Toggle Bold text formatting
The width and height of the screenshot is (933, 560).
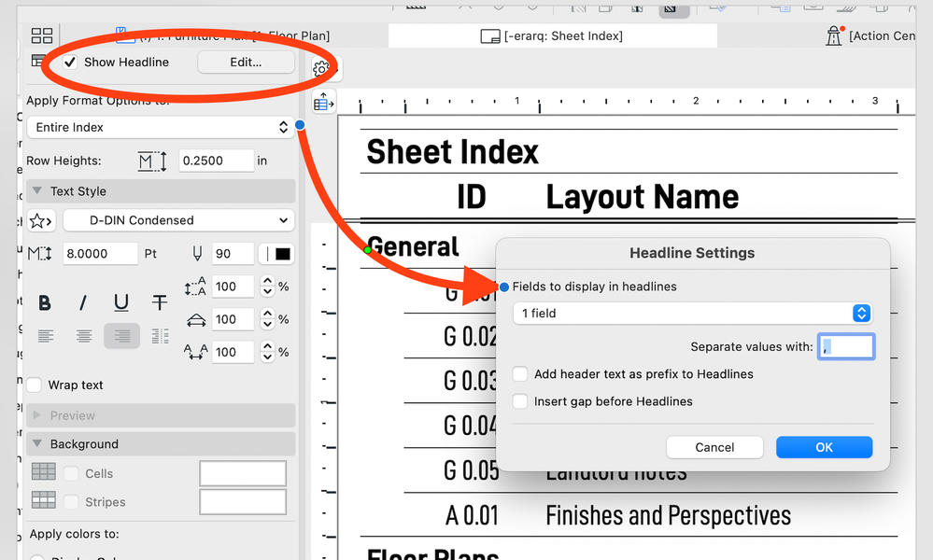click(x=45, y=303)
